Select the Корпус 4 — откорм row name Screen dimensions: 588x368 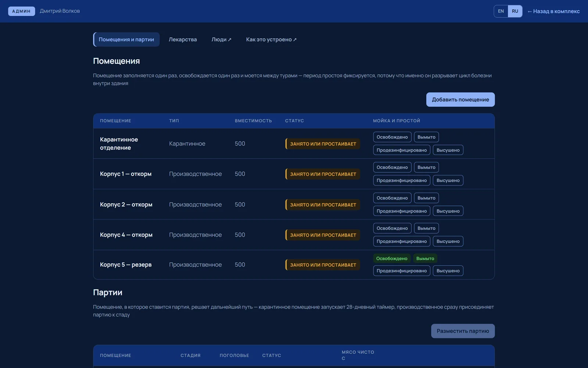pos(126,235)
